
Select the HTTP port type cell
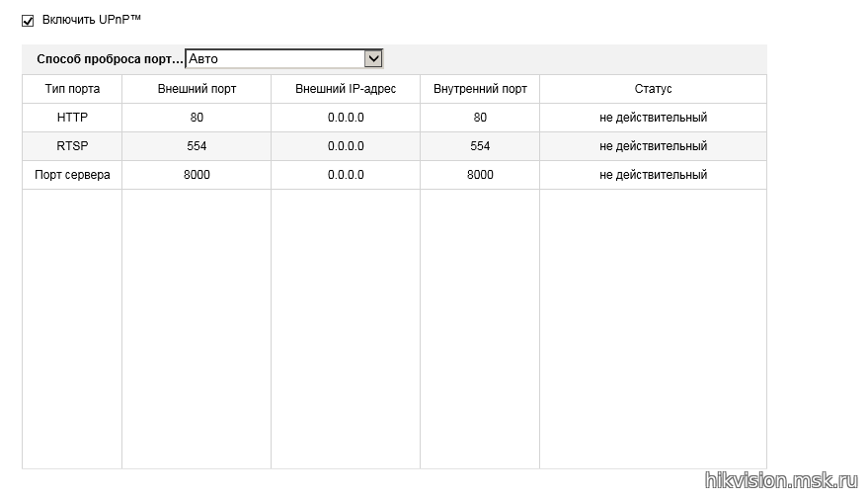(x=72, y=118)
